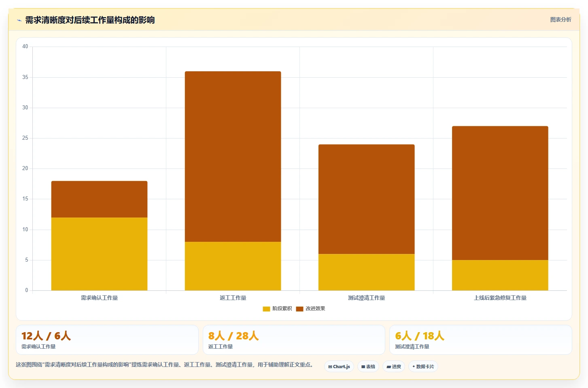Click the brown segment of 测试澄清工作量 bar
Viewport: 588px width, 388px height.
(x=366, y=199)
